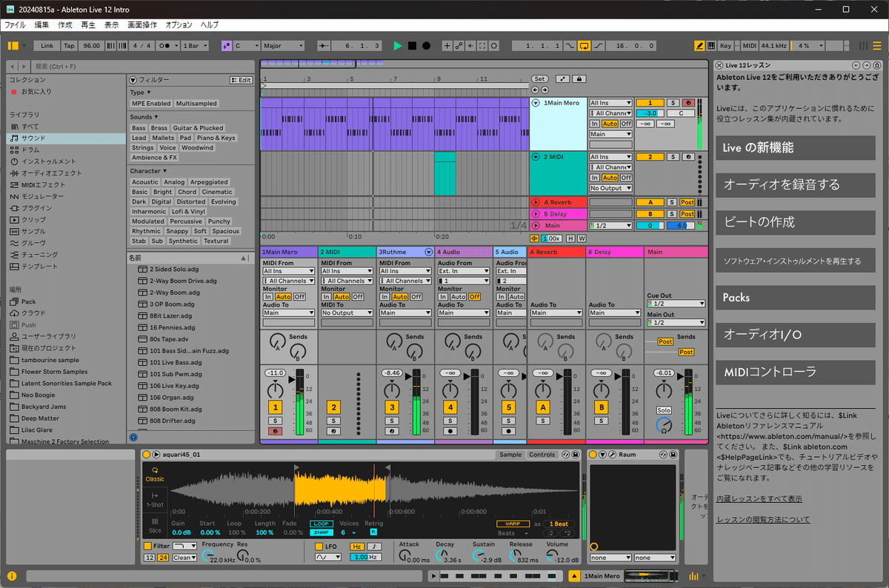This screenshot has width=889, height=588.
Task: Open the ビートの作成 lesson
Action: 796,222
